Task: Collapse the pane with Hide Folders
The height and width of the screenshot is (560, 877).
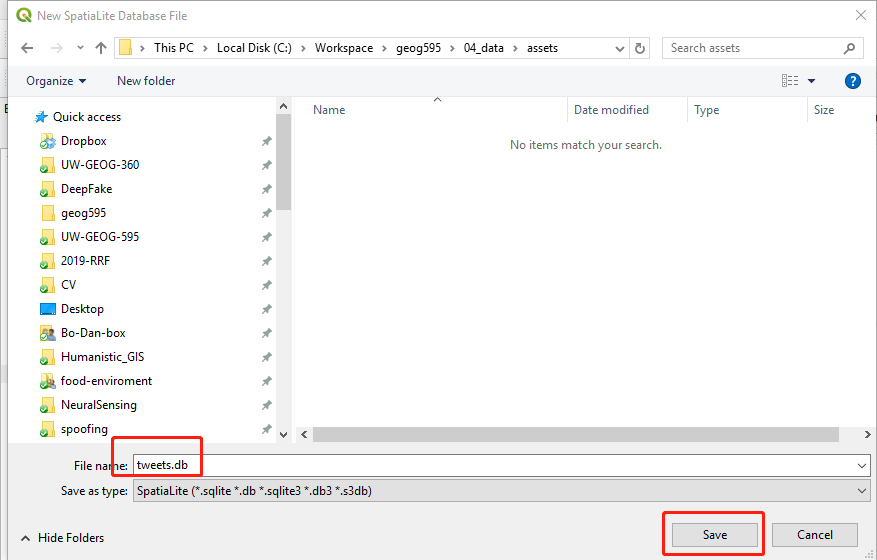Action: coord(62,538)
